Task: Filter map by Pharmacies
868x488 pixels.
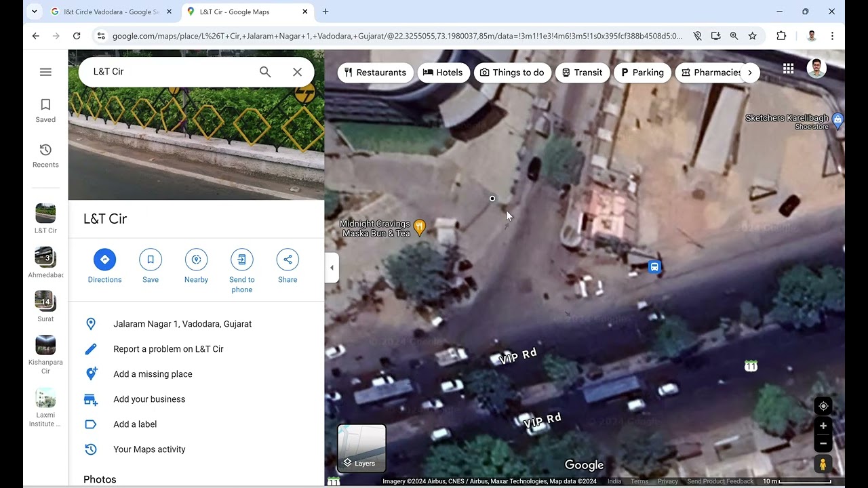Action: 708,73
